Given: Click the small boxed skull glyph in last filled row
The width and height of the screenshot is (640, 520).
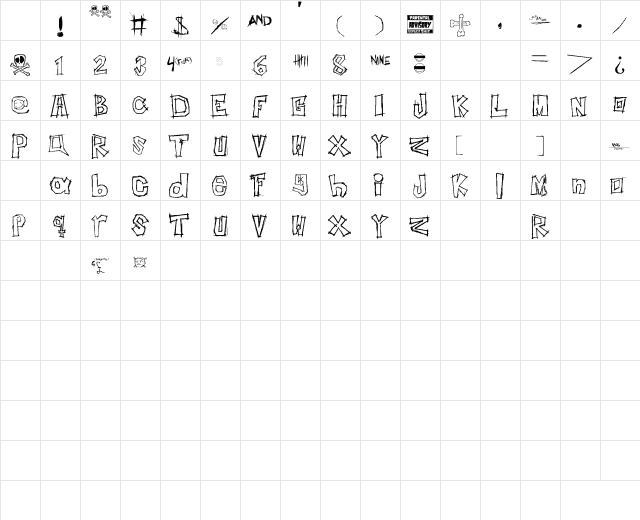Looking at the screenshot, I should (x=140, y=262).
